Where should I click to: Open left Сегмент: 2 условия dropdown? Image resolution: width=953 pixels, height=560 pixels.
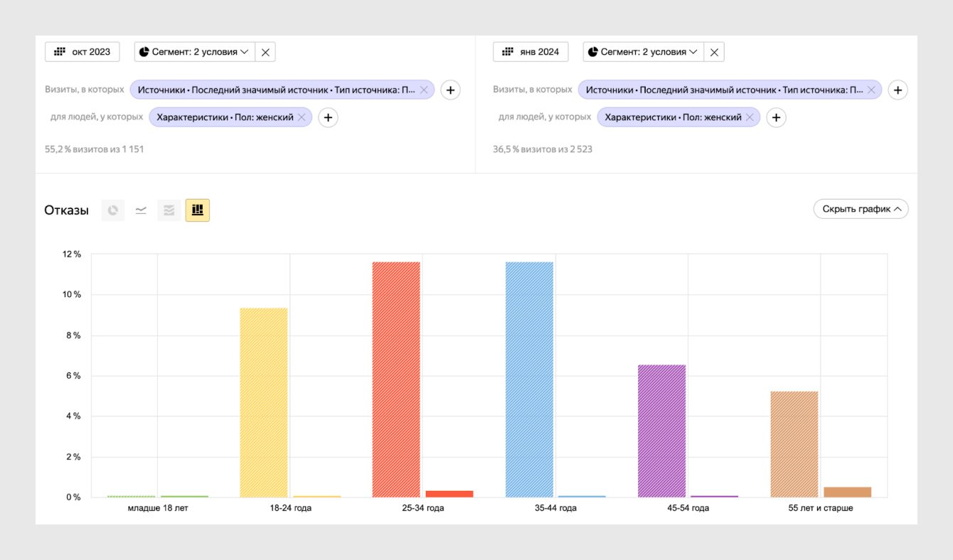(x=195, y=52)
